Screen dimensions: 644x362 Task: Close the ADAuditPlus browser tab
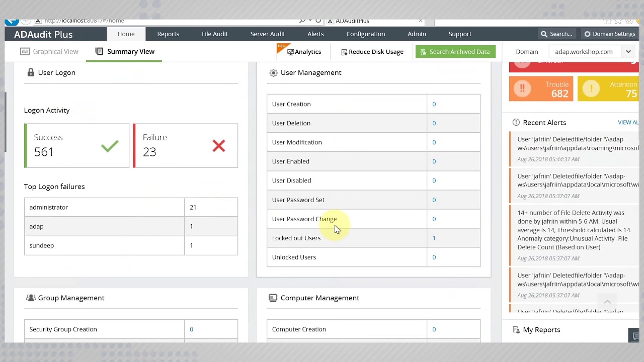tap(421, 21)
